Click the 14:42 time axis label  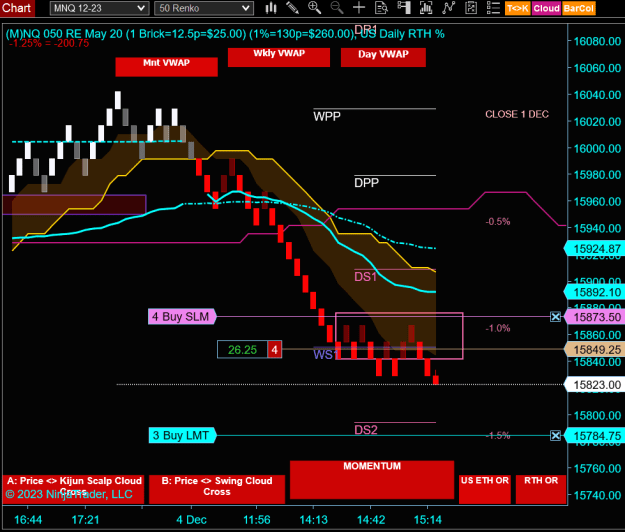point(371,520)
